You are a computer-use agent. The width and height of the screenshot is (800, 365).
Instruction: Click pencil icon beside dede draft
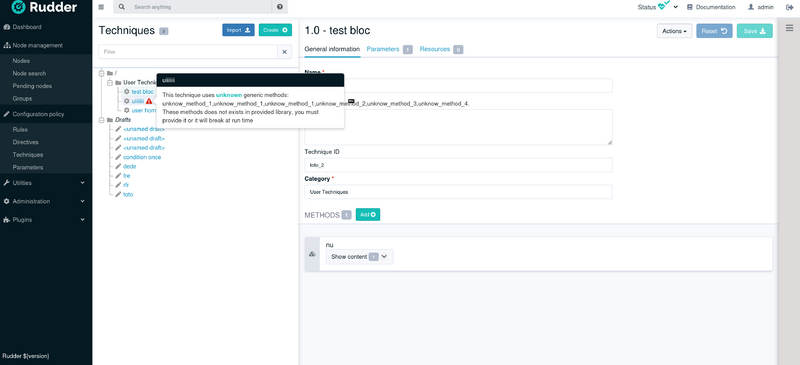[118, 166]
